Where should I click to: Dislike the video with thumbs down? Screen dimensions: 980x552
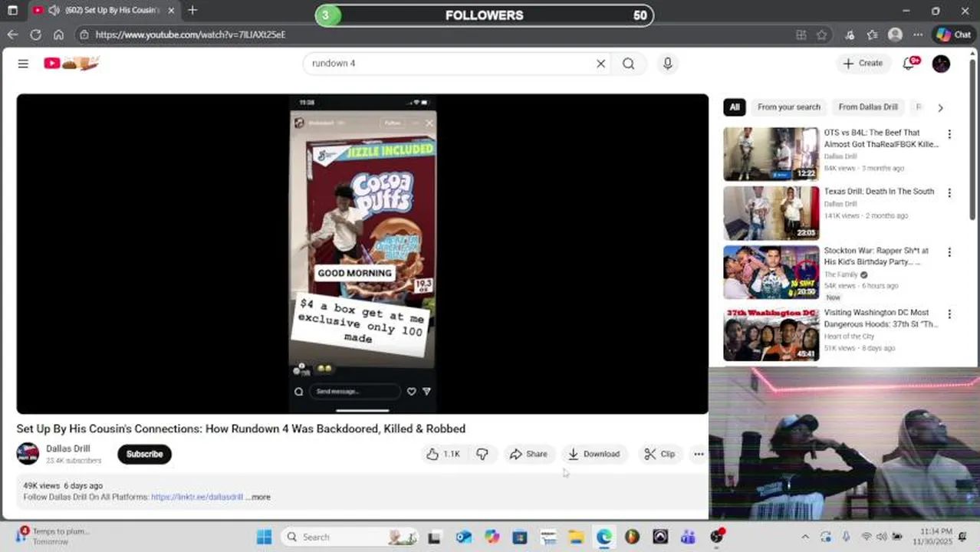482,454
